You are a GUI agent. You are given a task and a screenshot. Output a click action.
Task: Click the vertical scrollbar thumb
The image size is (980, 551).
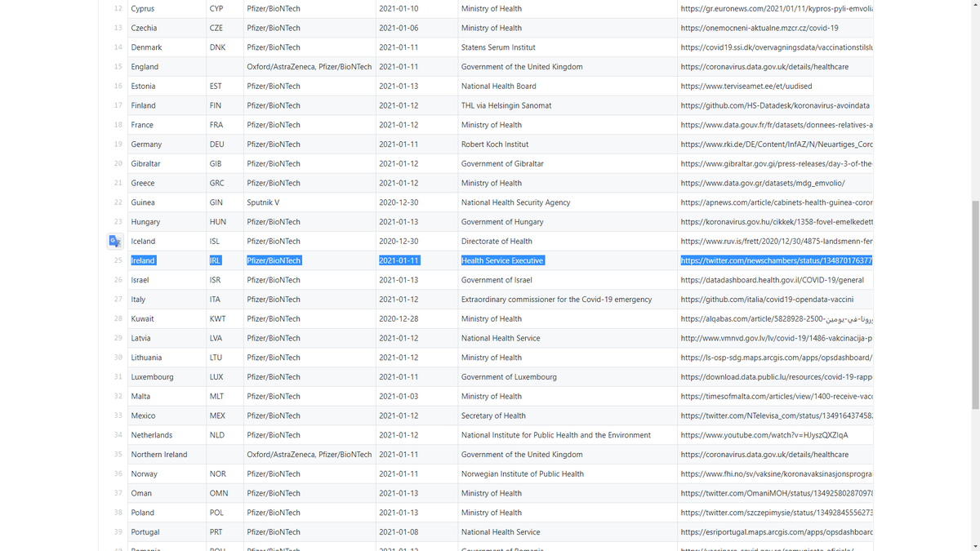(x=973, y=305)
